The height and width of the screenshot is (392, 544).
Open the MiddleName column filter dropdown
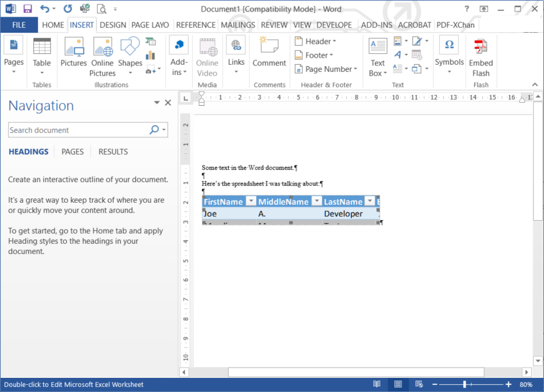click(317, 201)
